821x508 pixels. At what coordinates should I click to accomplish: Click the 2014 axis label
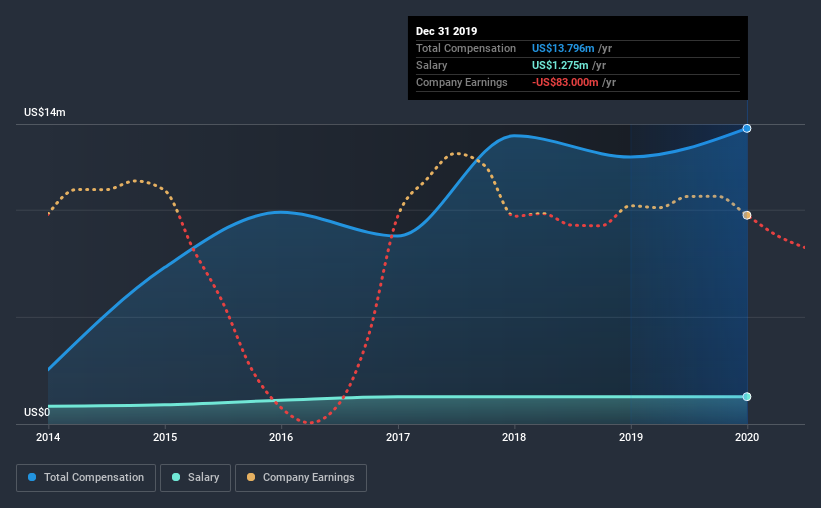point(48,437)
